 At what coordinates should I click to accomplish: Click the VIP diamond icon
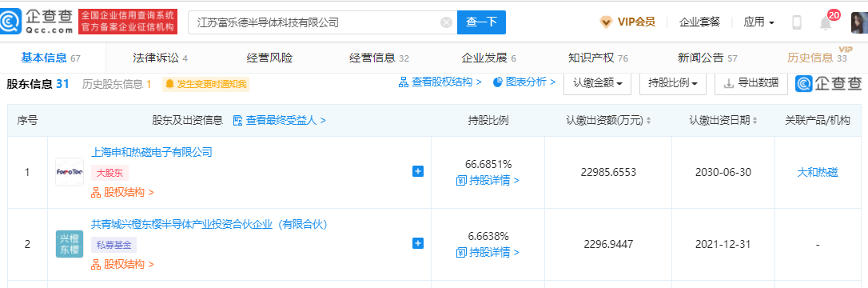click(x=606, y=22)
